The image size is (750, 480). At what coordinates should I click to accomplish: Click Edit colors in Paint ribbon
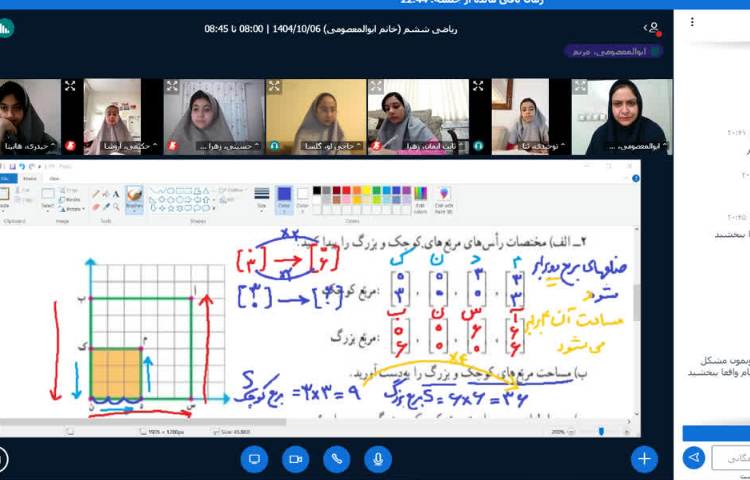click(419, 198)
